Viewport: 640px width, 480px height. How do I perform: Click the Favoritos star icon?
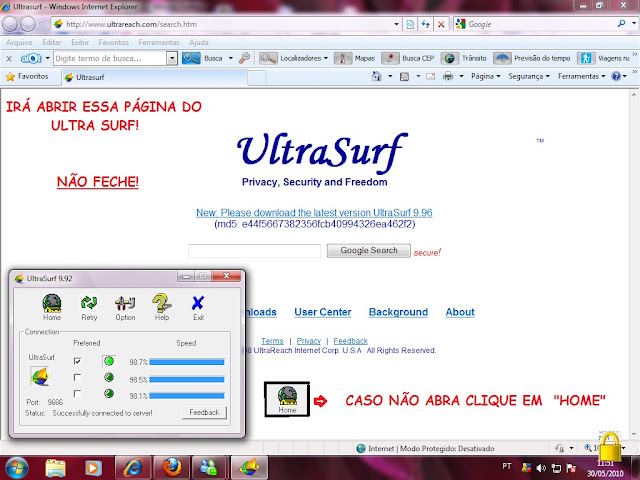(10, 76)
